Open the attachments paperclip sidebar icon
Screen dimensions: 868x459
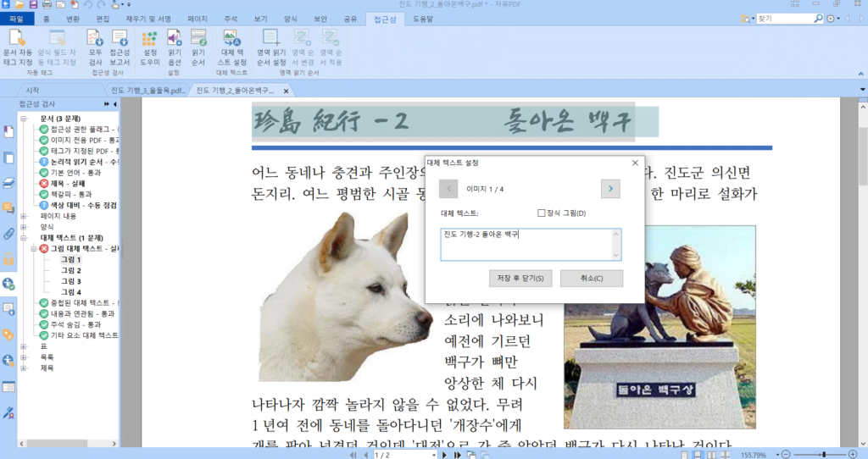coord(8,234)
